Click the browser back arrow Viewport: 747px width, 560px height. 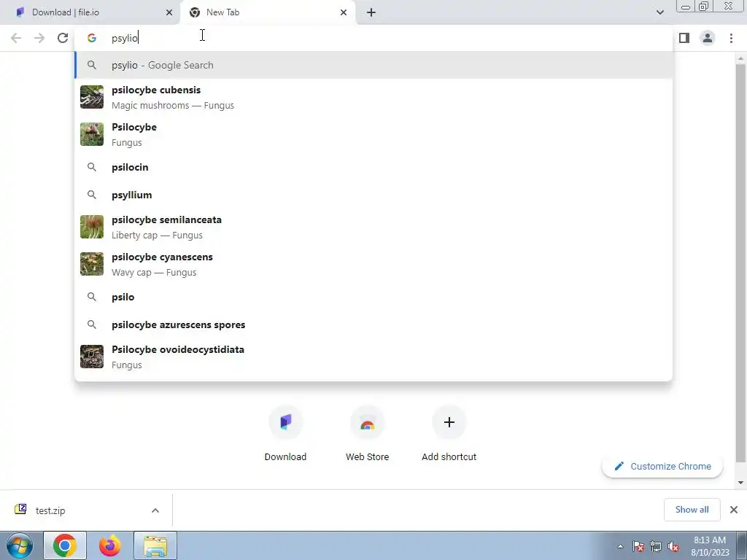click(x=16, y=38)
